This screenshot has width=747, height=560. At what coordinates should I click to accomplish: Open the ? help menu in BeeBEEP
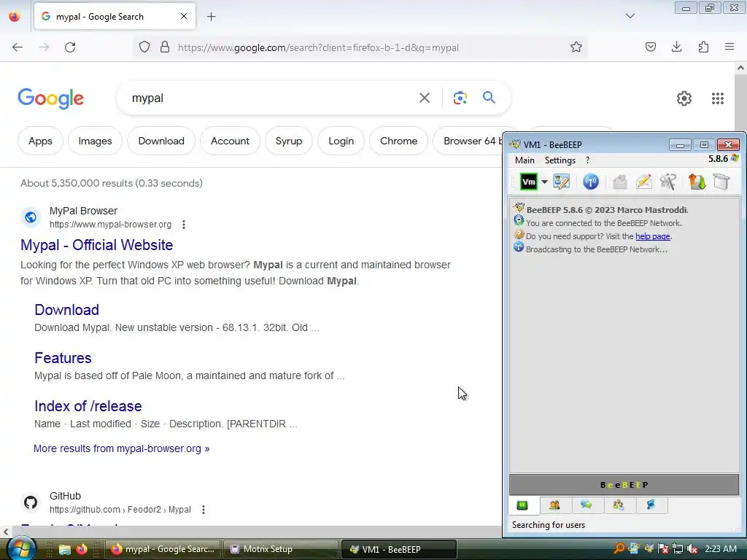pyautogui.click(x=587, y=160)
